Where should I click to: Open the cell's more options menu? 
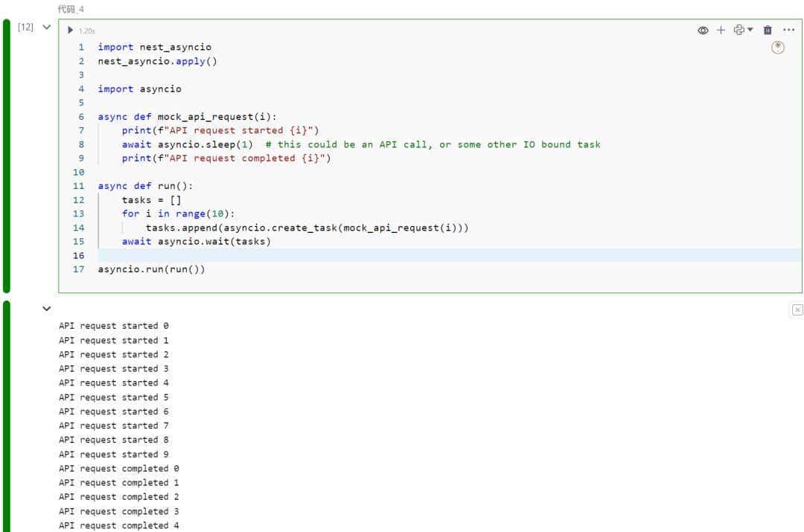(x=789, y=31)
